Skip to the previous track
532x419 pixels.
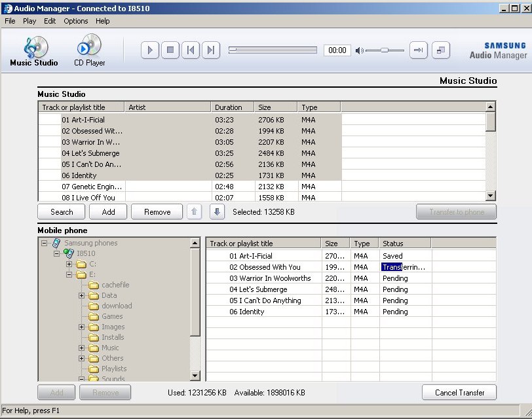pos(191,50)
